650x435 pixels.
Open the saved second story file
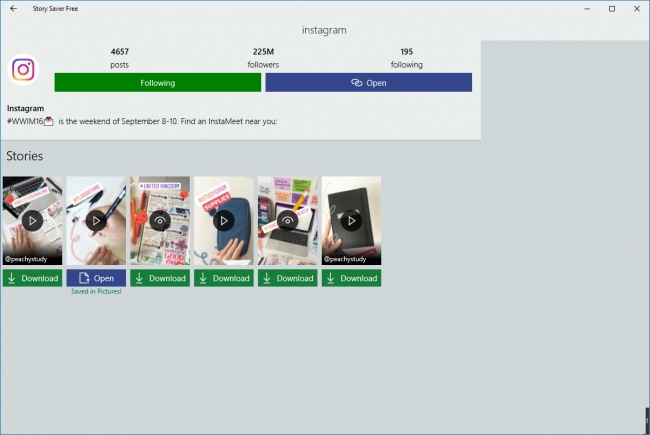tap(96, 278)
